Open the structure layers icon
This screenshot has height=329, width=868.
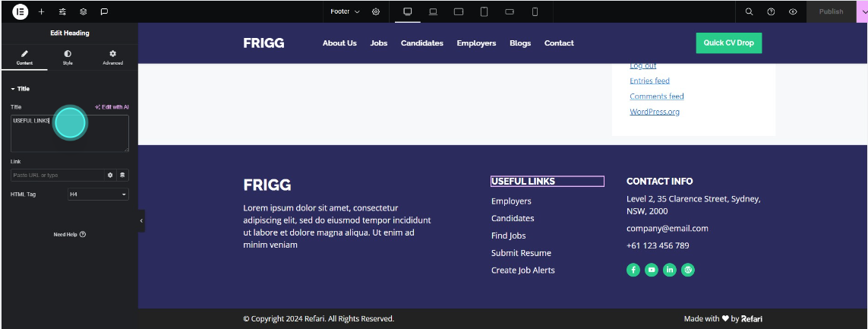(83, 11)
